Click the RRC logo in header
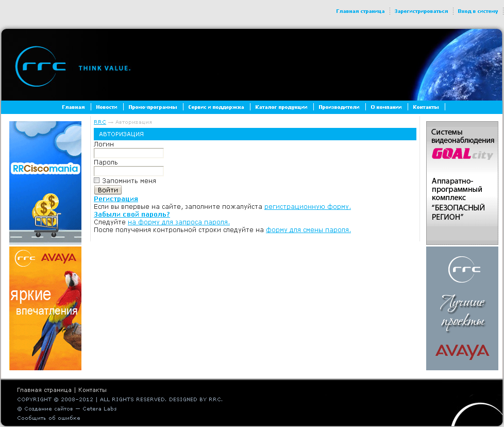 41,67
